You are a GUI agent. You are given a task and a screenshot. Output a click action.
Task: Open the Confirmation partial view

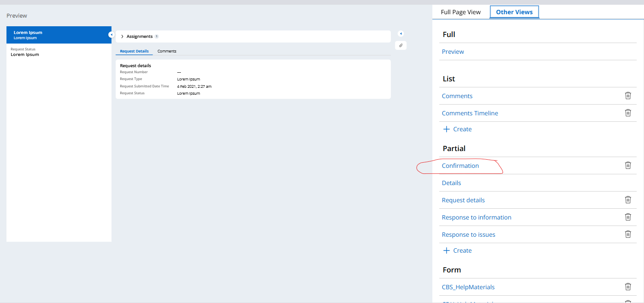[x=460, y=166]
